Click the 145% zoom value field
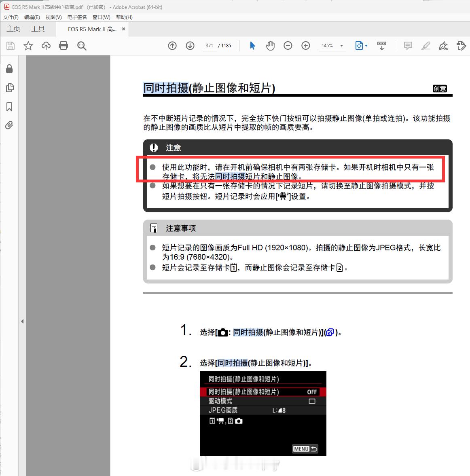This screenshot has width=470, height=476. (x=327, y=46)
